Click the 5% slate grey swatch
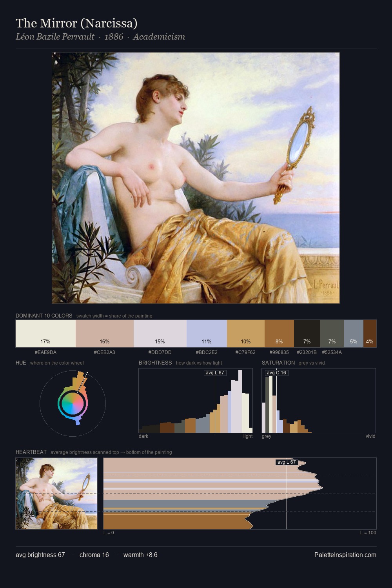392x588 pixels. (x=354, y=334)
